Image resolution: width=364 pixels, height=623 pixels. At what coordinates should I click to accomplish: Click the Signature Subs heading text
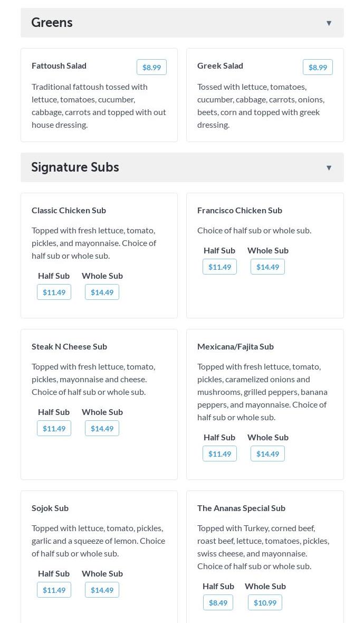(75, 167)
